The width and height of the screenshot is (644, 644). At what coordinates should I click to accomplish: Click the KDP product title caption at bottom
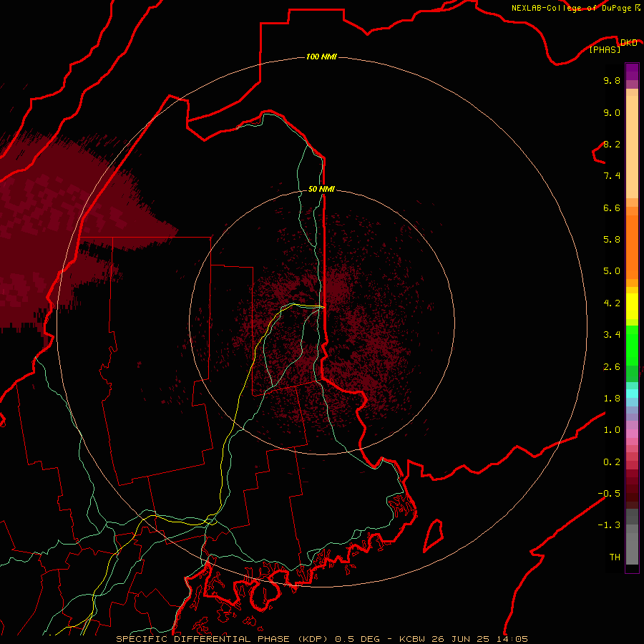(321, 639)
